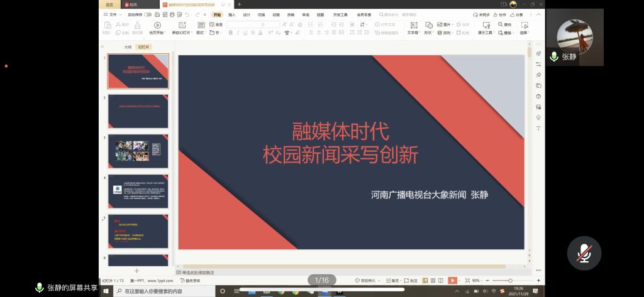Open the 版式 layout dropdown
The image size is (644, 297).
point(201,33)
